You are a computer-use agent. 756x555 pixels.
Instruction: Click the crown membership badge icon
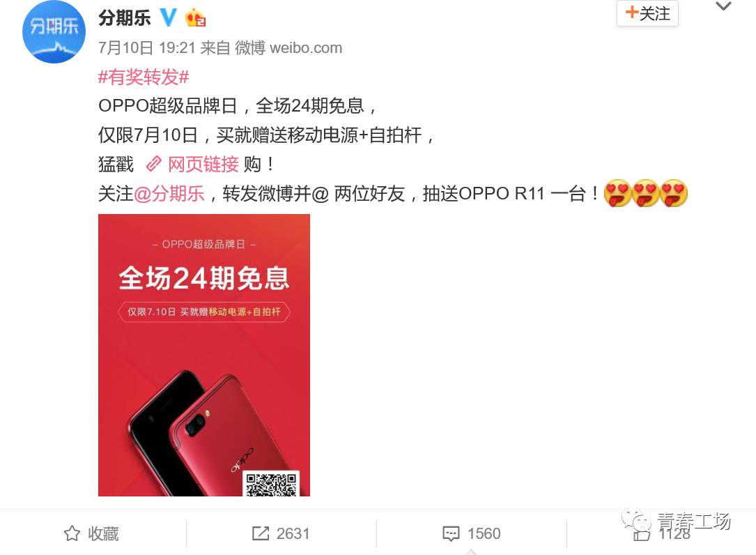[x=195, y=18]
